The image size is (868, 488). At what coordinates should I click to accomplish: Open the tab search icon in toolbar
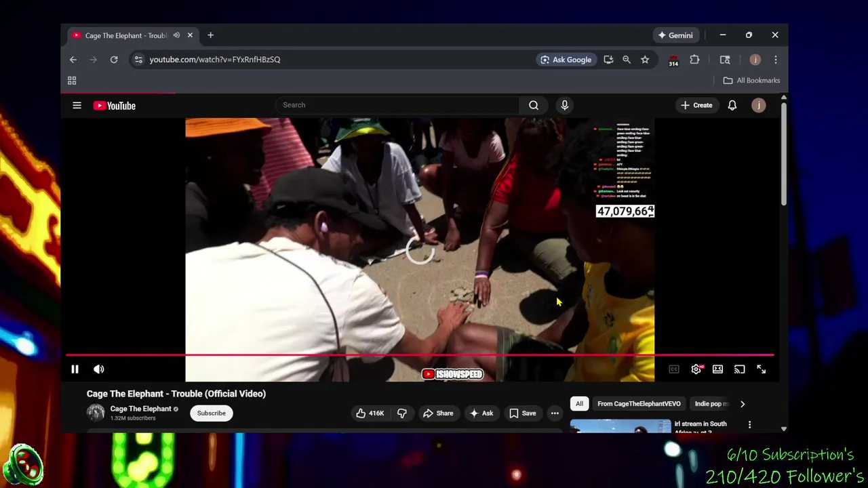(x=725, y=60)
